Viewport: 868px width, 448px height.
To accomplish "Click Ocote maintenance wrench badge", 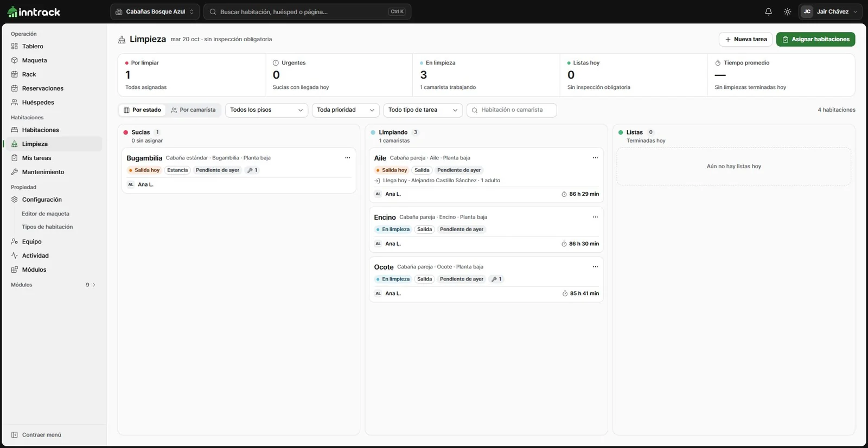I will (x=496, y=279).
